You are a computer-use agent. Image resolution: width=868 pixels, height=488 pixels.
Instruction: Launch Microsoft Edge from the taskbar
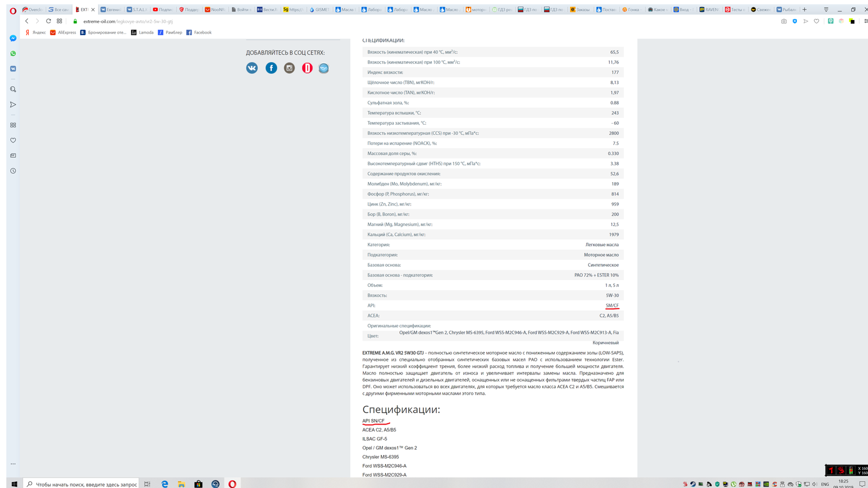tap(165, 484)
